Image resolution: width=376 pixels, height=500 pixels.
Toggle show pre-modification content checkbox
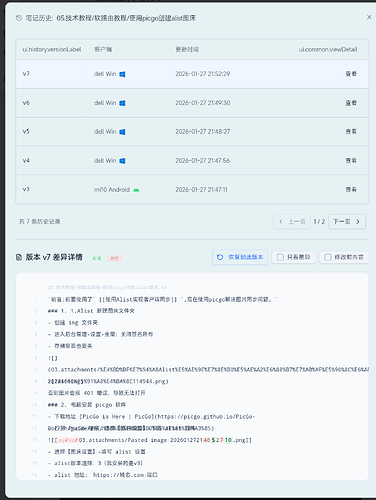tap(328, 257)
